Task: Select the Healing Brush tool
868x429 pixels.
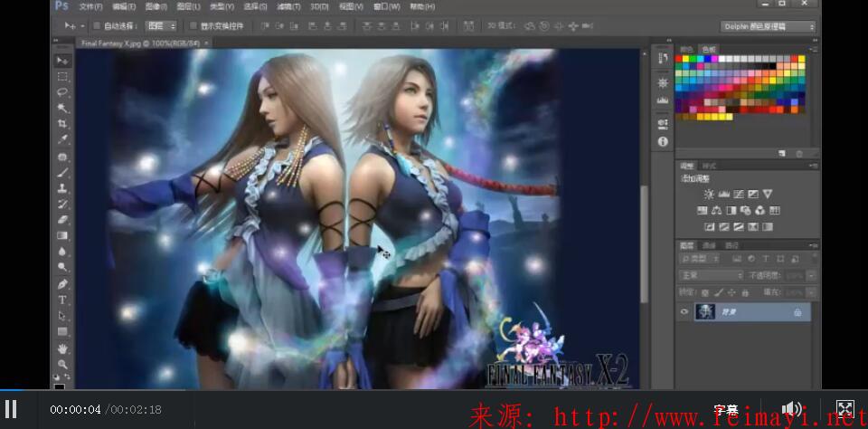Action: [62, 157]
